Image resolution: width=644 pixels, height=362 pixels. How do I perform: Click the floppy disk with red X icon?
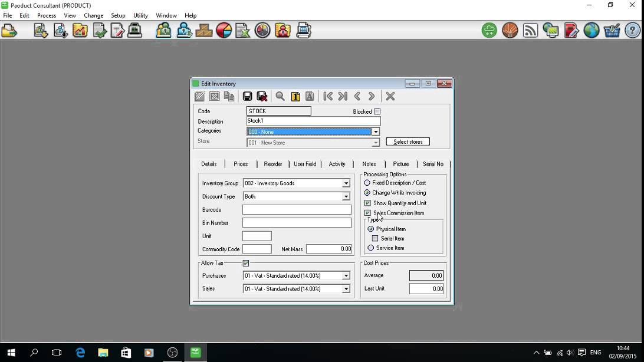click(x=262, y=96)
